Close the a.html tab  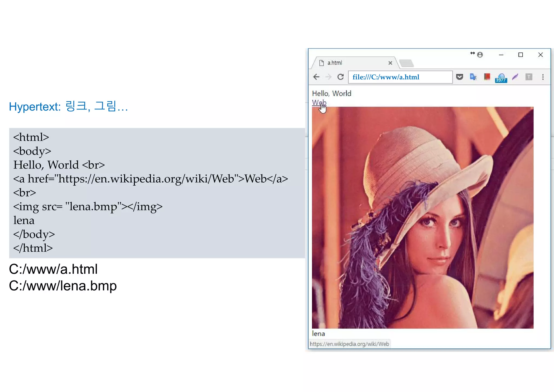click(x=390, y=63)
